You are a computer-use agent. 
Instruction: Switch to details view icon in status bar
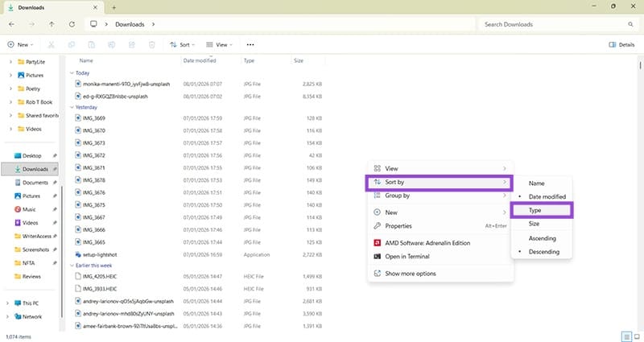point(627,337)
